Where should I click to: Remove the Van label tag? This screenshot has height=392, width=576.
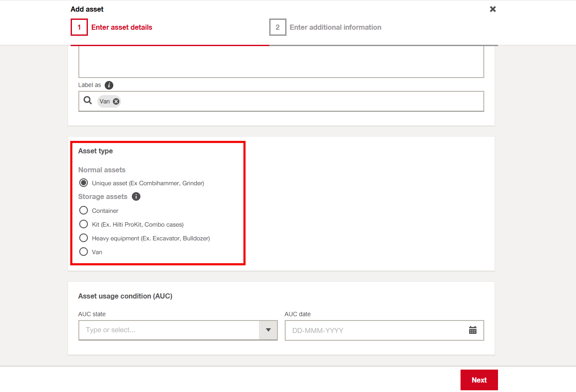(x=116, y=102)
